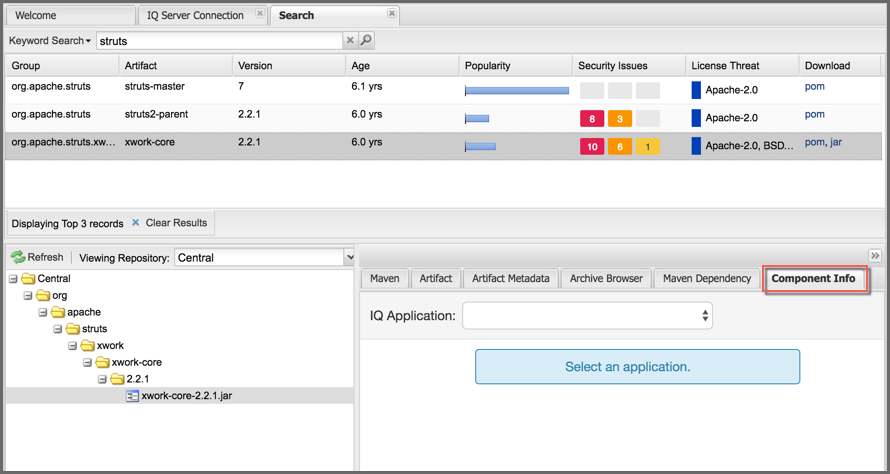Select xwork-core-2.2.1.jar in tree
This screenshot has height=474, width=890.
pos(187,396)
